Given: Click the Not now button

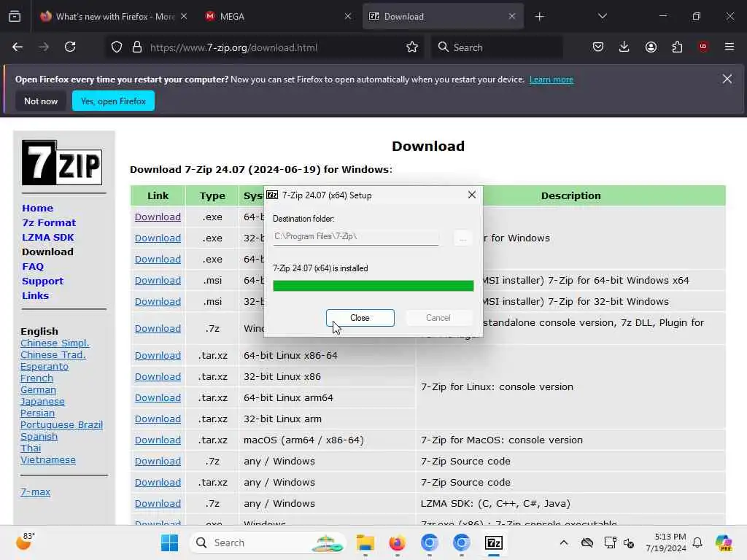Looking at the screenshot, I should click(x=41, y=101).
